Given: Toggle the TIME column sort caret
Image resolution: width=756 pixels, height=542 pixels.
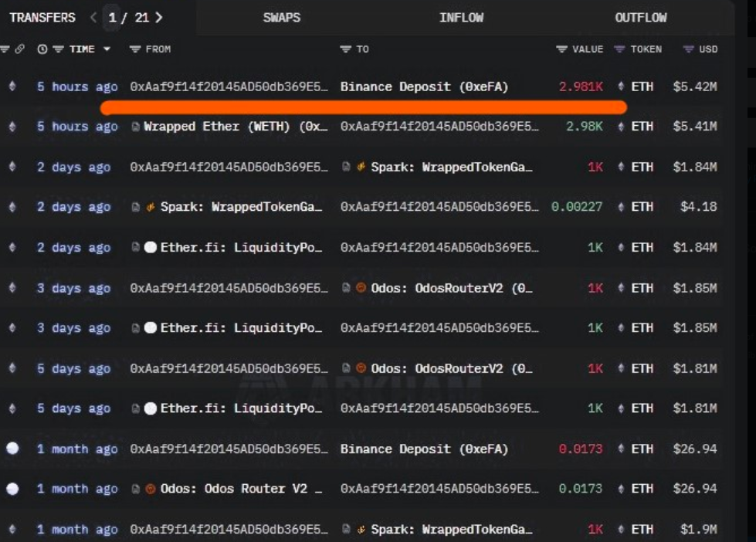Looking at the screenshot, I should (107, 49).
